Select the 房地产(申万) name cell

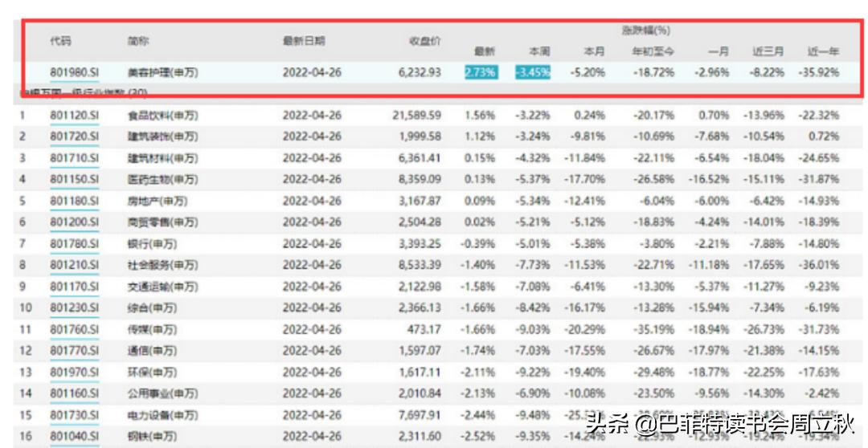pos(158,201)
